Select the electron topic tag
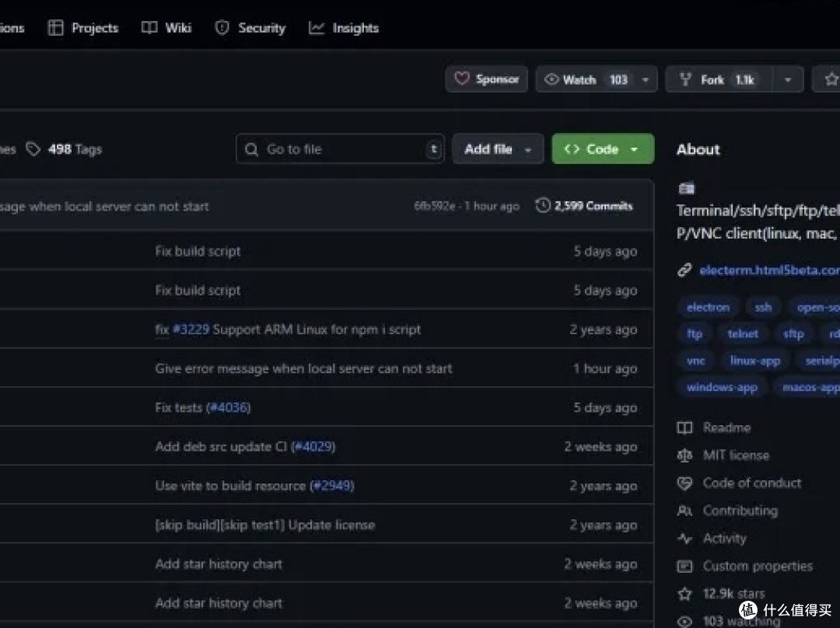The width and height of the screenshot is (840, 628). (709, 307)
